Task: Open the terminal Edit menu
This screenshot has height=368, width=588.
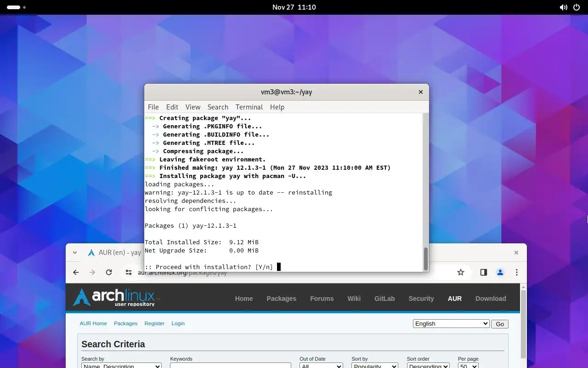Action: coord(172,107)
